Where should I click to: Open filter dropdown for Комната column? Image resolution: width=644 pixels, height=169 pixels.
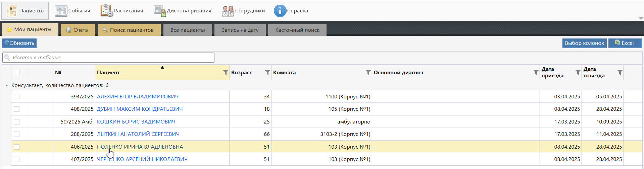point(368,73)
